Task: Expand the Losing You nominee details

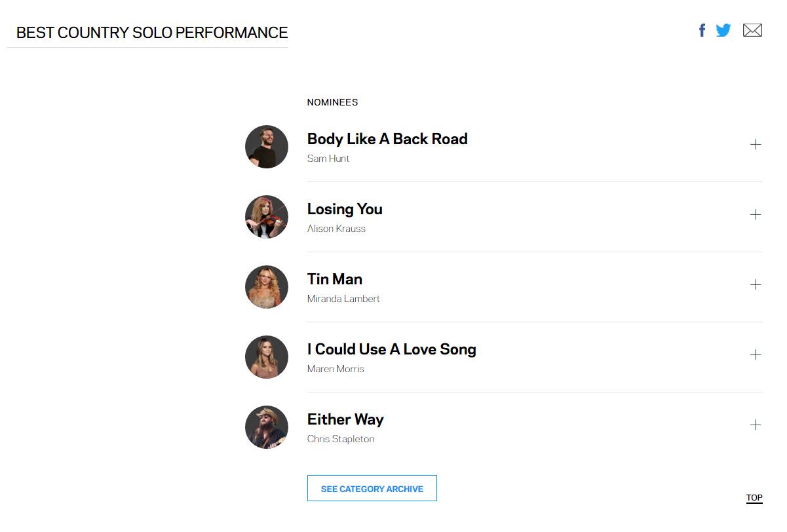Action: pos(755,215)
